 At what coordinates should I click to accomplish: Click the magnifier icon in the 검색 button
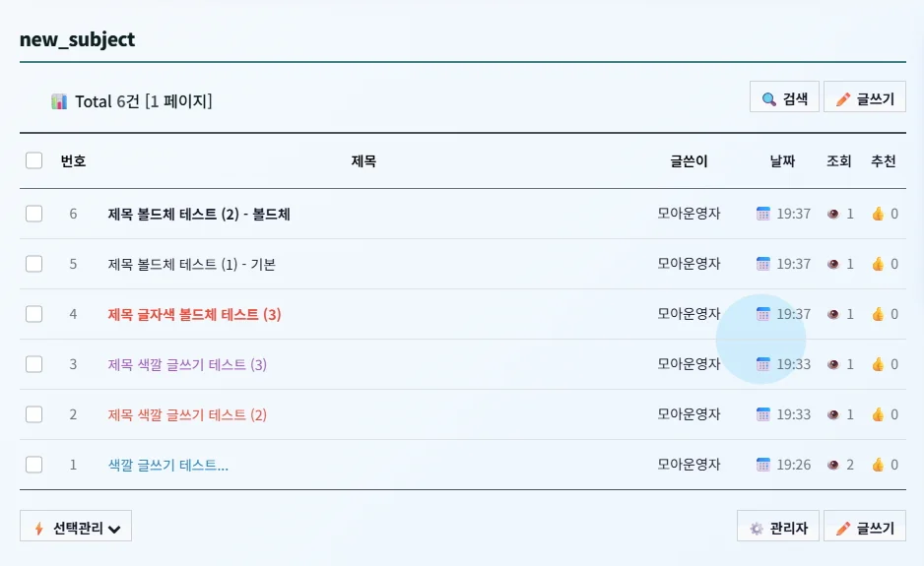coord(769,99)
